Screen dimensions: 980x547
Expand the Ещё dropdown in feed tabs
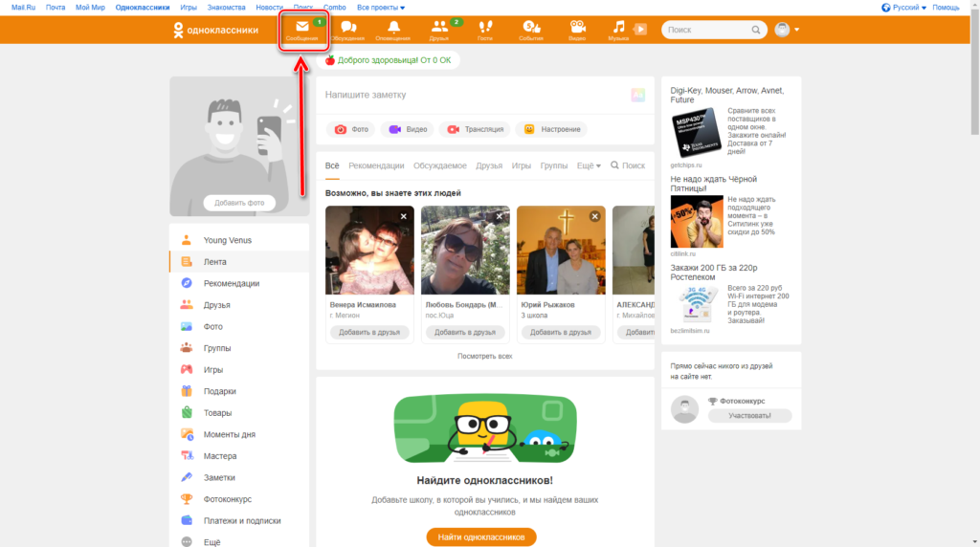[x=589, y=165]
